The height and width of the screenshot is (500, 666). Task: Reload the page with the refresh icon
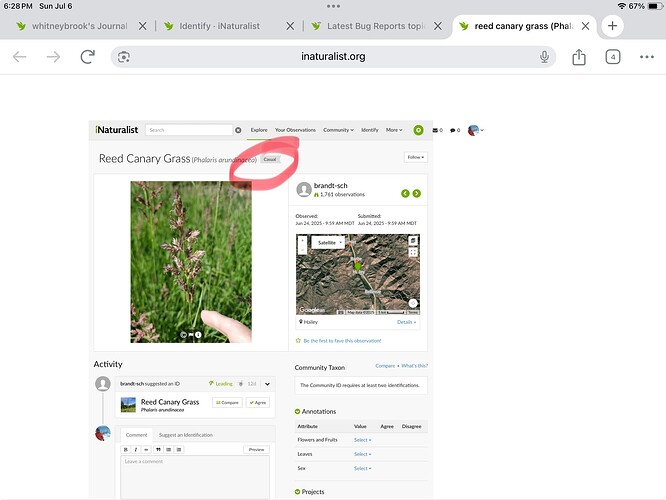coord(87,56)
